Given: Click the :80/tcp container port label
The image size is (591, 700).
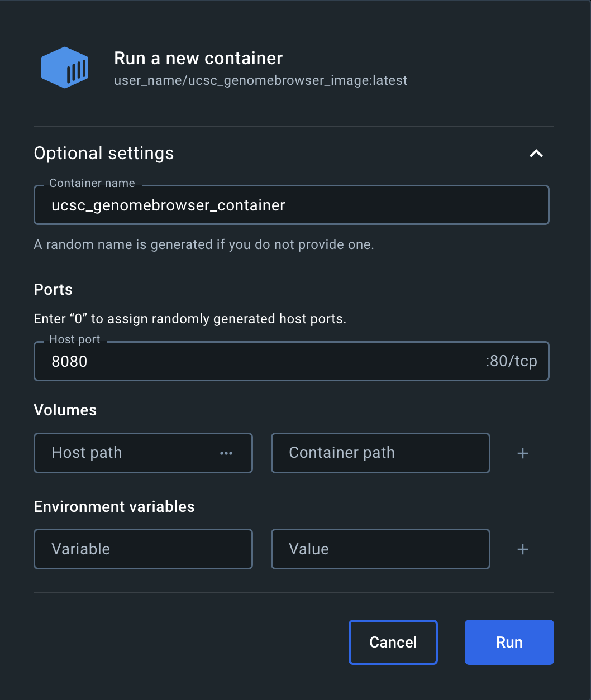Looking at the screenshot, I should point(511,362).
